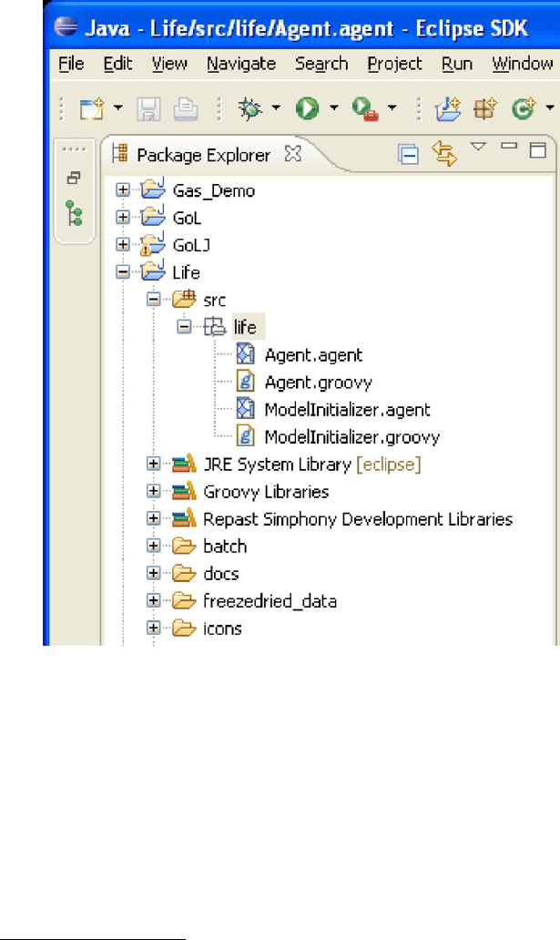Open the Window menu
Screen dimensions: 560x940
[x=523, y=64]
